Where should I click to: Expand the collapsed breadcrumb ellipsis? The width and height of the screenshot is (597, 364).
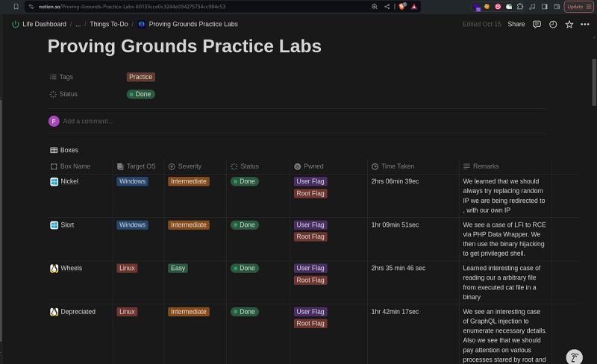pyautogui.click(x=78, y=25)
